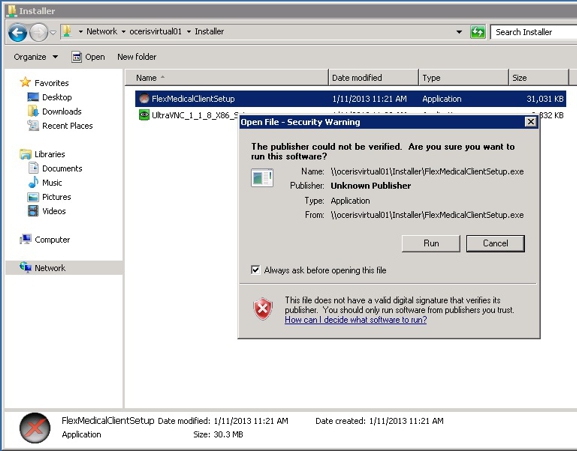Click Open in the command bar
This screenshot has height=451, width=577.
click(88, 57)
